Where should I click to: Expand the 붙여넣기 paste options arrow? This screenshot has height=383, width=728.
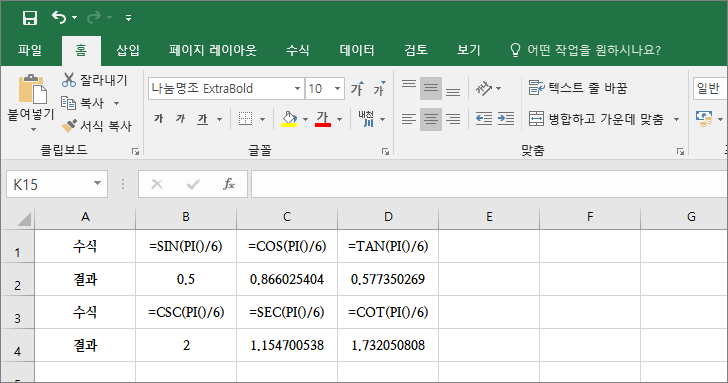(x=33, y=130)
